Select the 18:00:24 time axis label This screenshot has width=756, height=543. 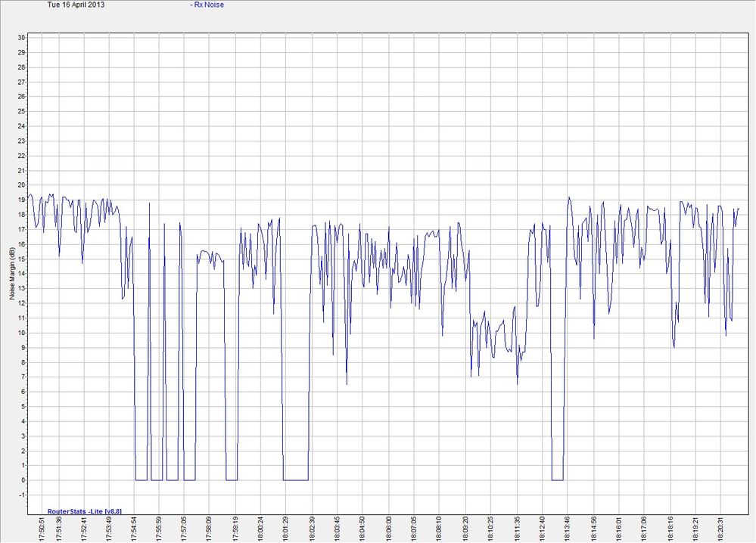(x=261, y=529)
